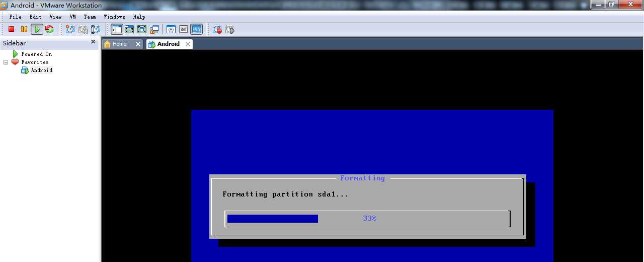Suspend the virtual machine with pause icon
Viewport: 644px width, 262px height.
(x=24, y=29)
